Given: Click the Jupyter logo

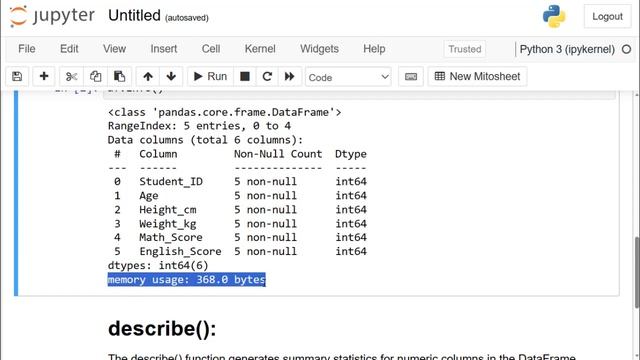Looking at the screenshot, I should click(52, 16).
